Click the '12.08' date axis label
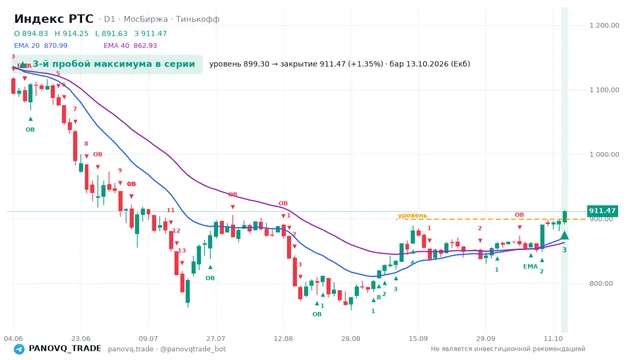 pyautogui.click(x=283, y=339)
